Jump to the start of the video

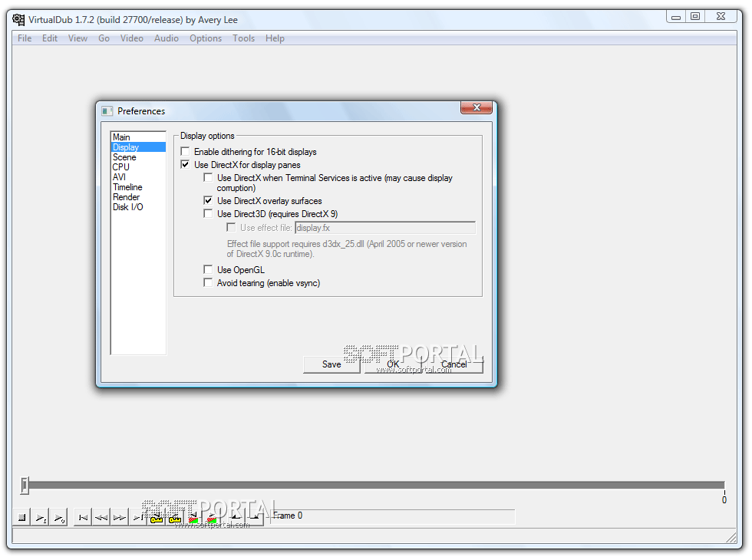click(x=83, y=518)
